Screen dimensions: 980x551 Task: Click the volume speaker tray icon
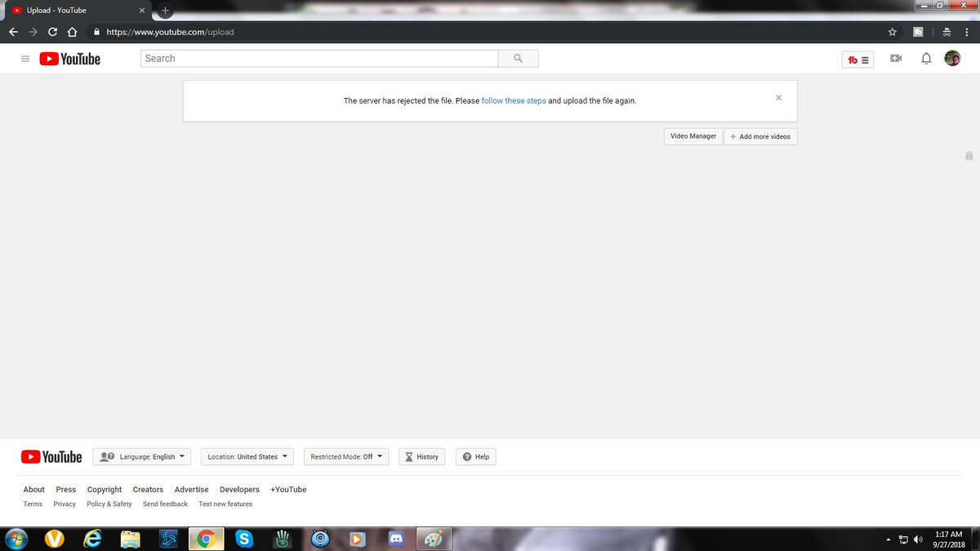918,540
